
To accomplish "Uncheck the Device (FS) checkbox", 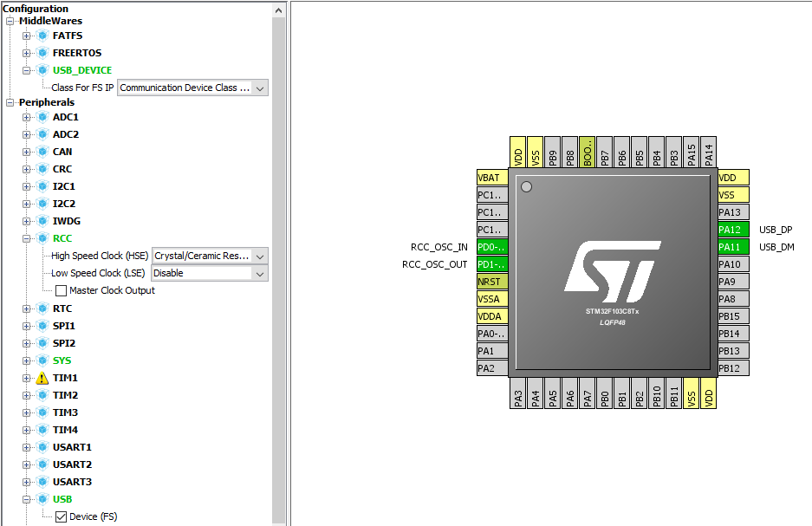I will pos(62,516).
